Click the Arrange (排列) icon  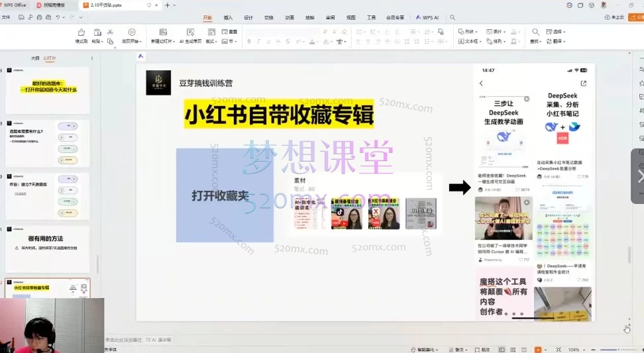tap(490, 42)
